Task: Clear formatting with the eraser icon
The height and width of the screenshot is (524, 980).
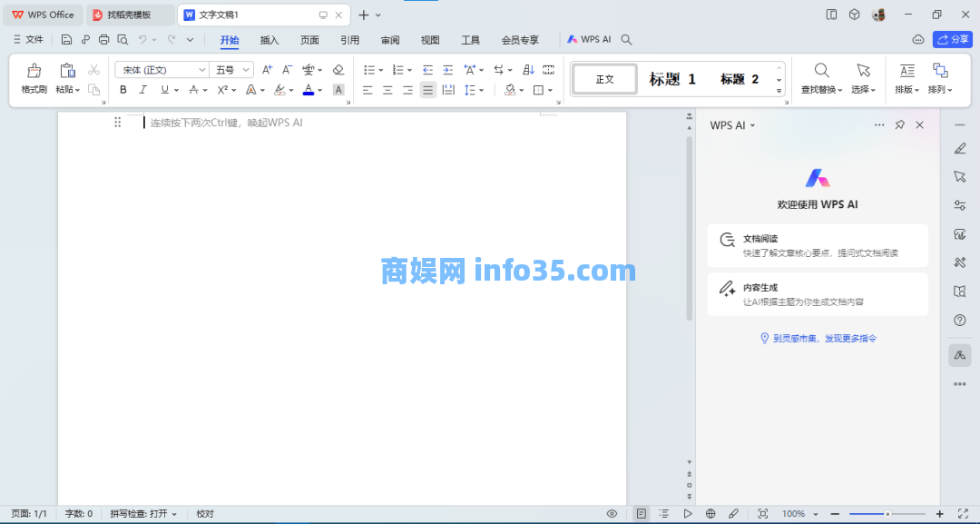Action: tap(338, 69)
